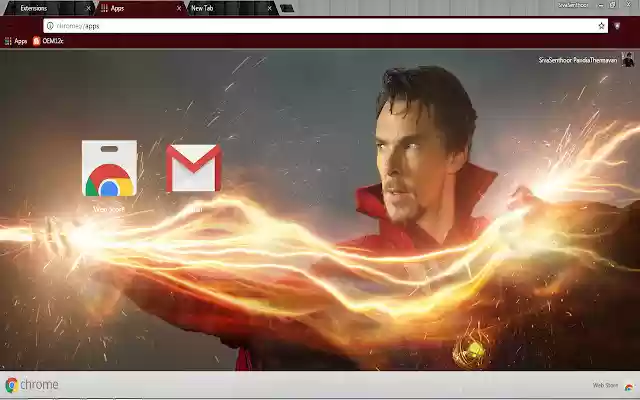
Task: Click the shield extension icon beside address bar
Action: pos(617,26)
